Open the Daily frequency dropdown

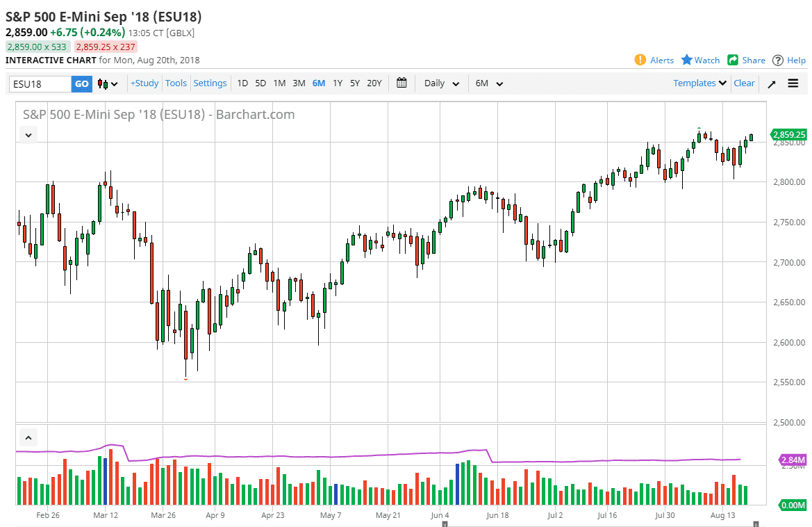point(442,83)
